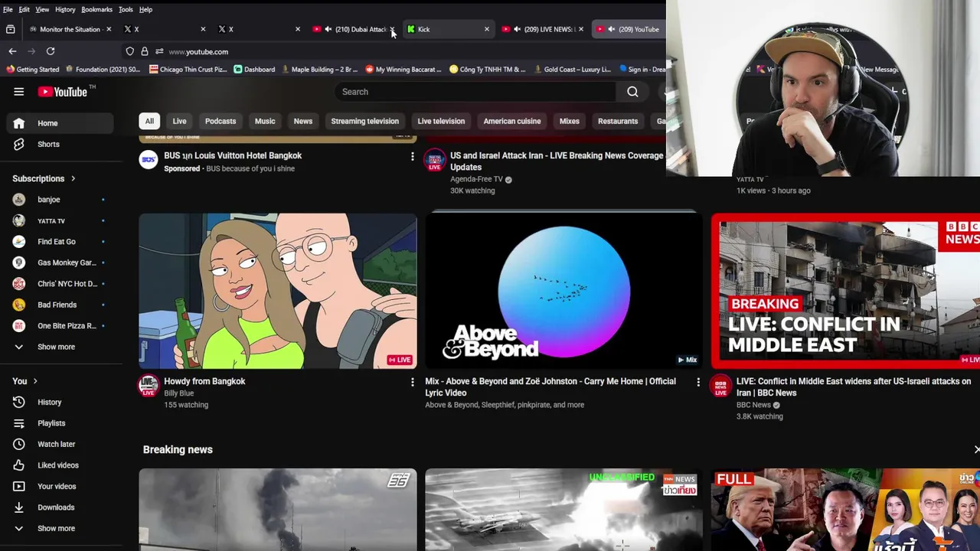Open Firefox View icon in tab strip

(x=10, y=29)
